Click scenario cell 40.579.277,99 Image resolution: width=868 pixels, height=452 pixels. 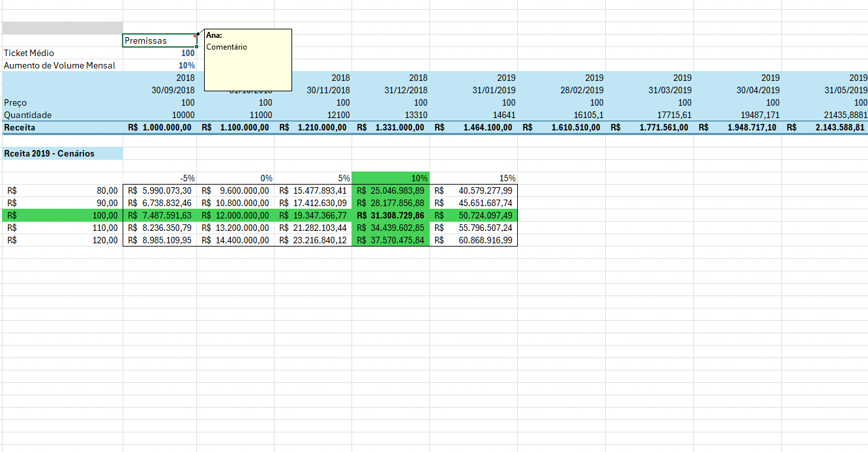coord(473,190)
